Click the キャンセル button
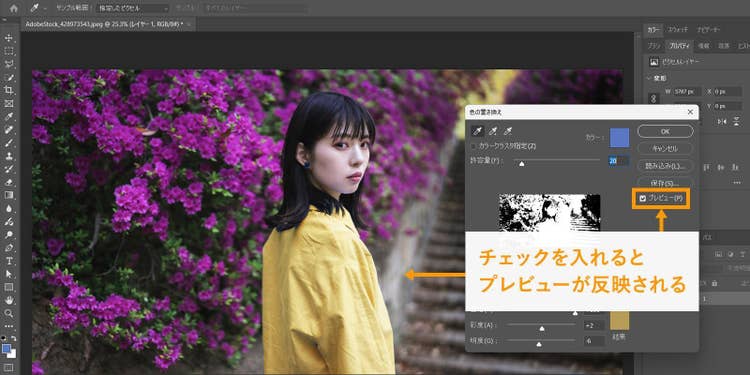This screenshot has width=750, height=375. pyautogui.click(x=665, y=148)
